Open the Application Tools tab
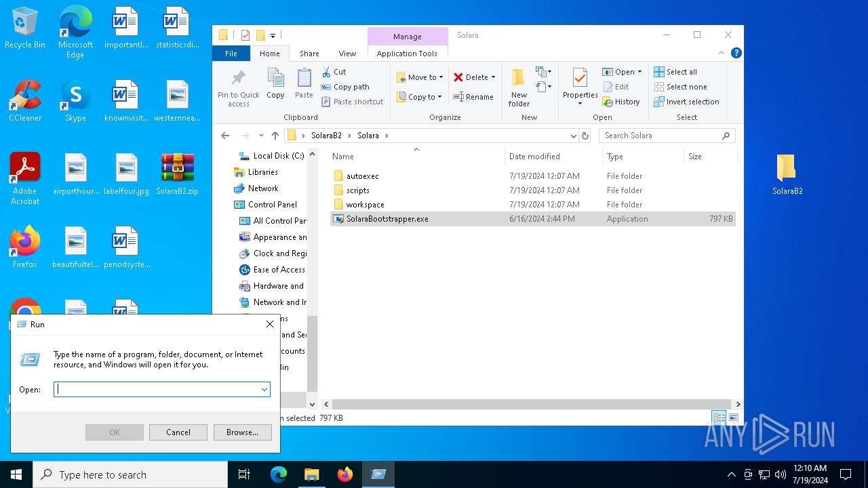The width and height of the screenshot is (868, 488). tap(407, 54)
